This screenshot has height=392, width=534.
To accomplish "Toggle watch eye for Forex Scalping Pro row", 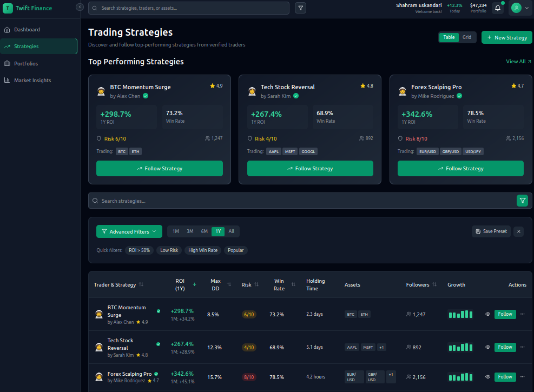I will pos(487,377).
